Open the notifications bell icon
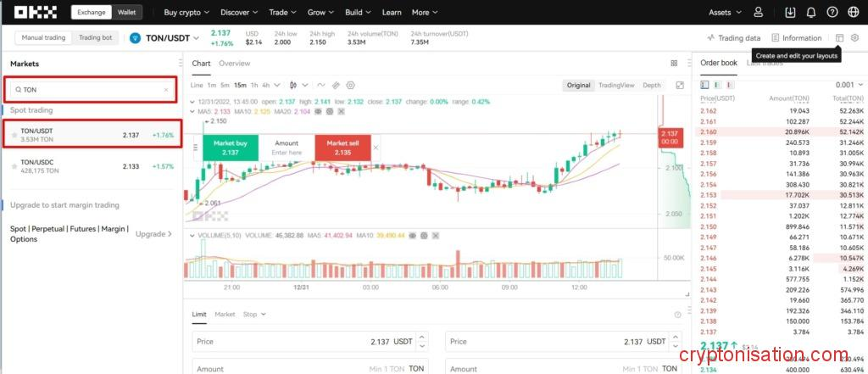The image size is (868, 374). pos(811,13)
